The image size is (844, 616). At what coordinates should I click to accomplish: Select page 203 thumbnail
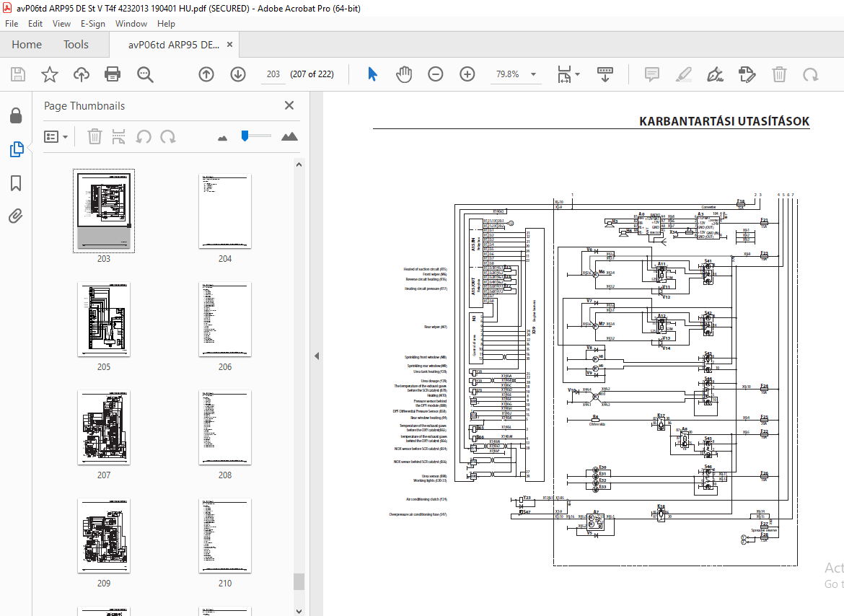coord(104,211)
